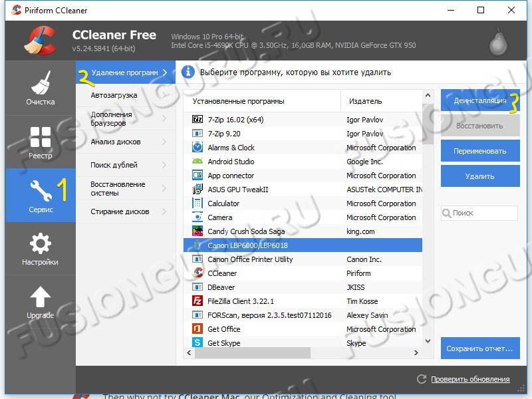
Task: Sort by Издатель column header
Action: [x=381, y=101]
